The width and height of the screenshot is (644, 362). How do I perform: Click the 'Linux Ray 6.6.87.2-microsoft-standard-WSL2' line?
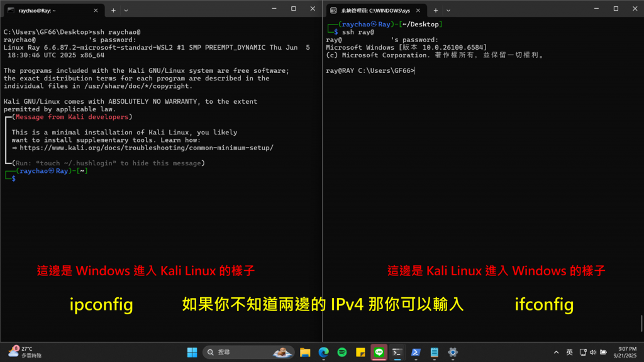click(x=157, y=48)
